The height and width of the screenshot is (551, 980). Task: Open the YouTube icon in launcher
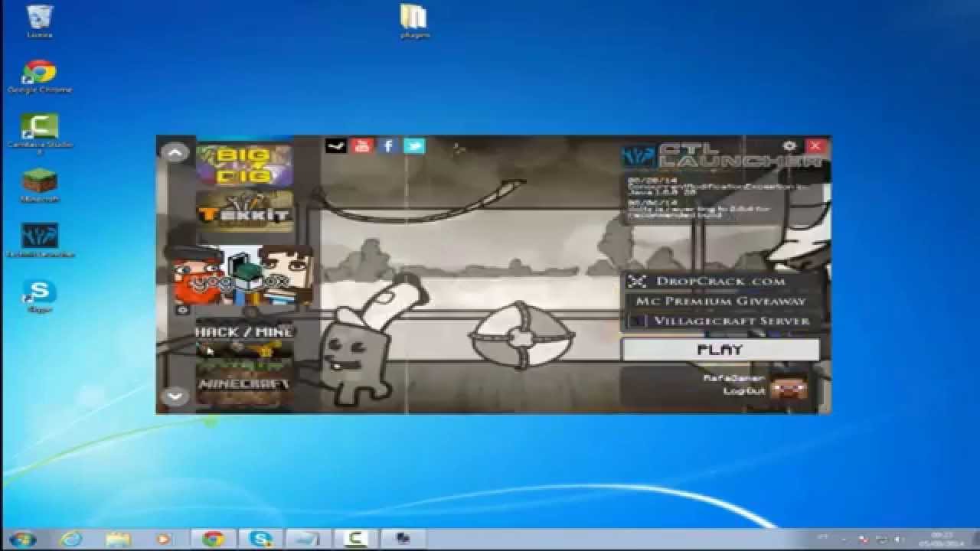tap(362, 145)
